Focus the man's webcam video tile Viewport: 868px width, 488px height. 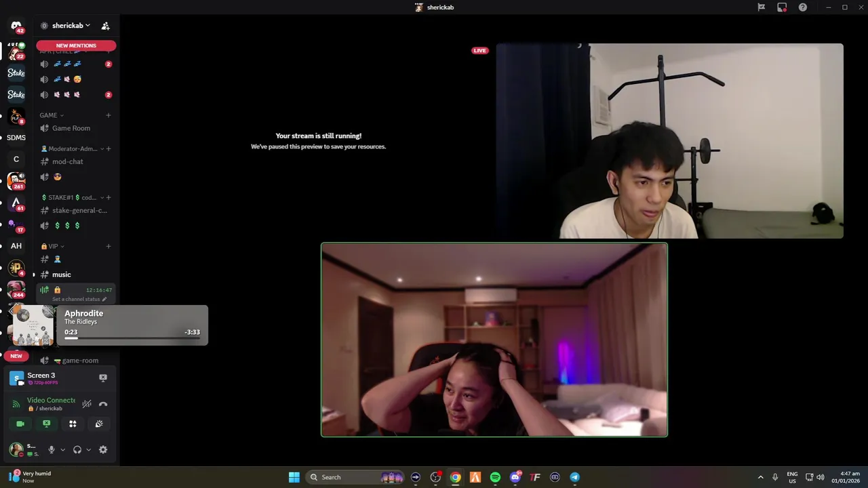coord(670,141)
